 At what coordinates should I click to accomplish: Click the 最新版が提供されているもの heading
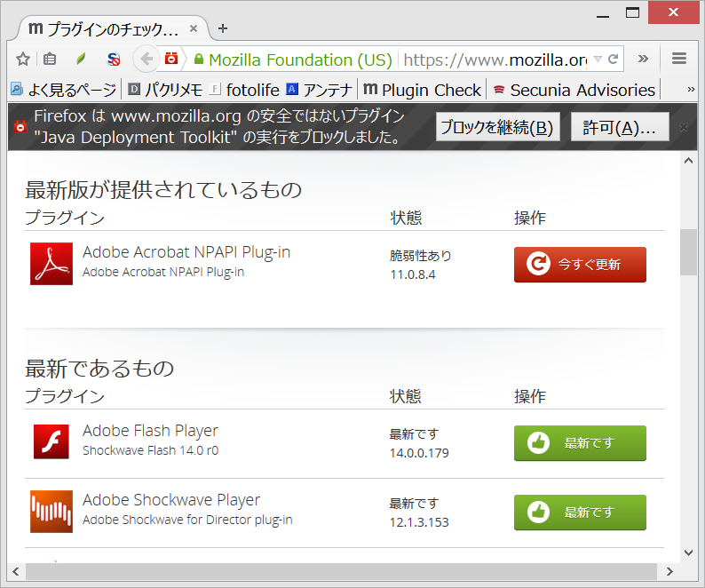(163, 189)
